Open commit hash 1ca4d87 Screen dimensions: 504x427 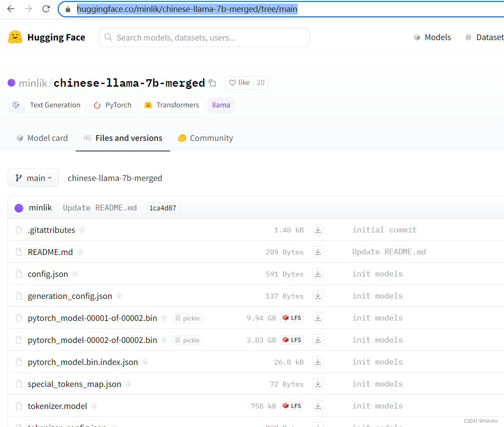tap(163, 208)
